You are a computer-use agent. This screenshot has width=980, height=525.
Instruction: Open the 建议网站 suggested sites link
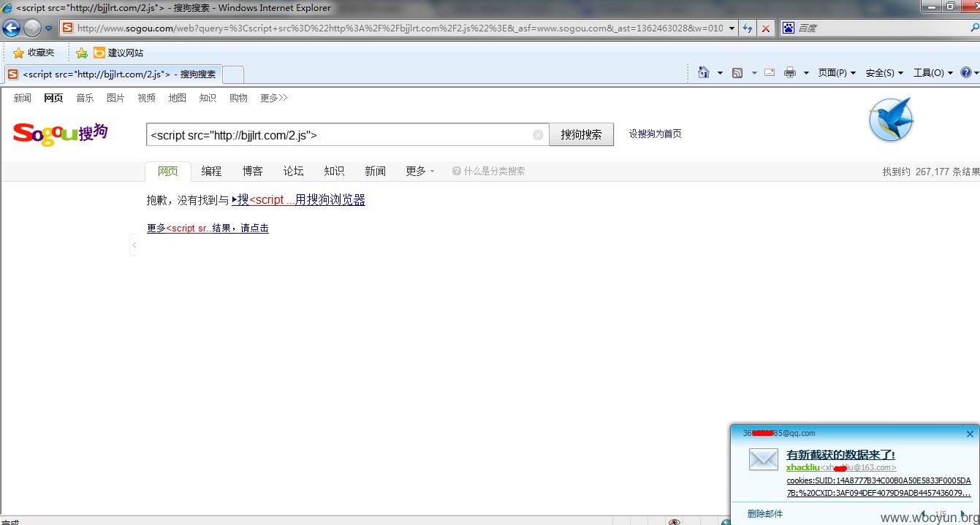[x=118, y=53]
